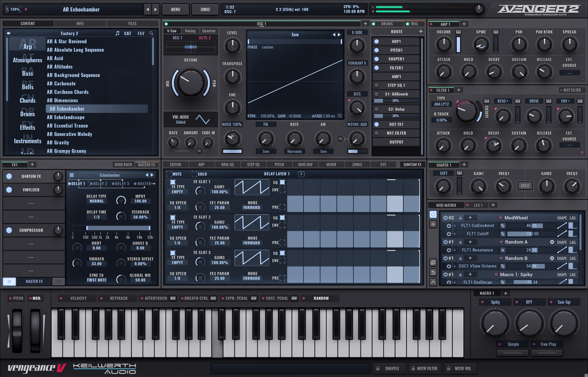The image size is (588, 377).
Task: Enable the MUTE checkbox for Delay Layer 1
Action: click(169, 174)
